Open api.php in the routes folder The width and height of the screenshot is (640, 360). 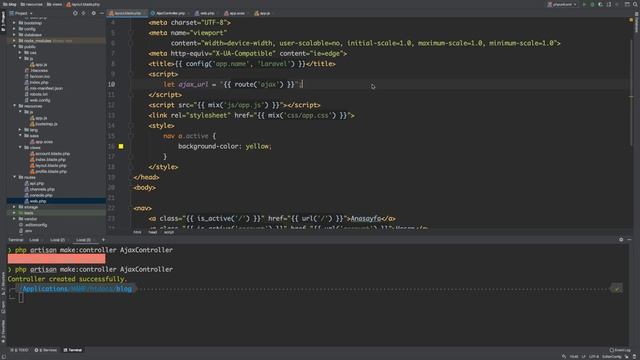click(x=34, y=183)
